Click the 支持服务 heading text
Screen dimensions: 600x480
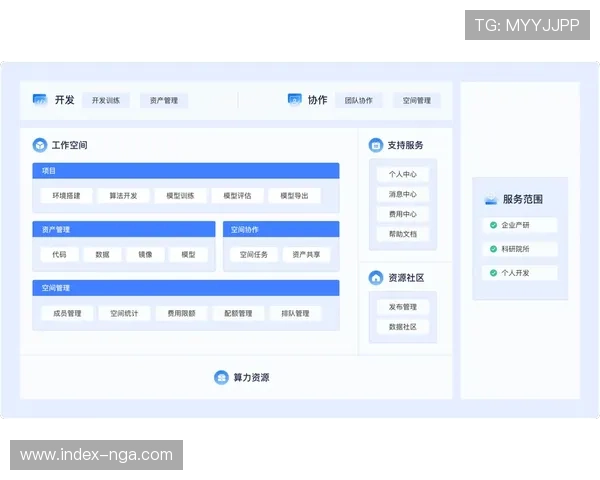click(x=405, y=145)
